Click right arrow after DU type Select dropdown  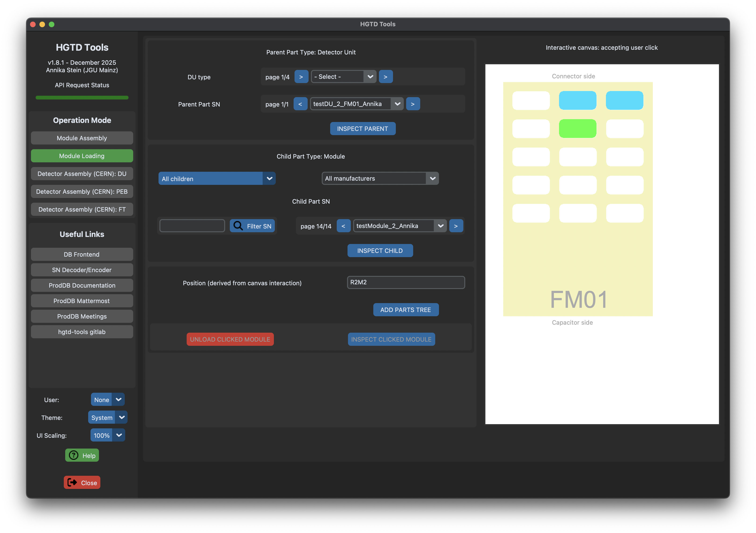pos(386,77)
